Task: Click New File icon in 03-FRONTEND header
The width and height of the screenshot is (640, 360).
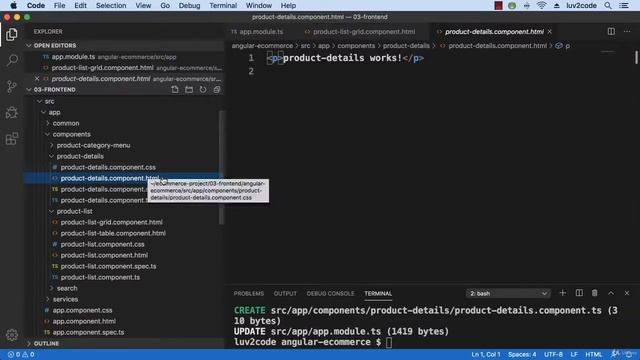Action: [x=175, y=89]
